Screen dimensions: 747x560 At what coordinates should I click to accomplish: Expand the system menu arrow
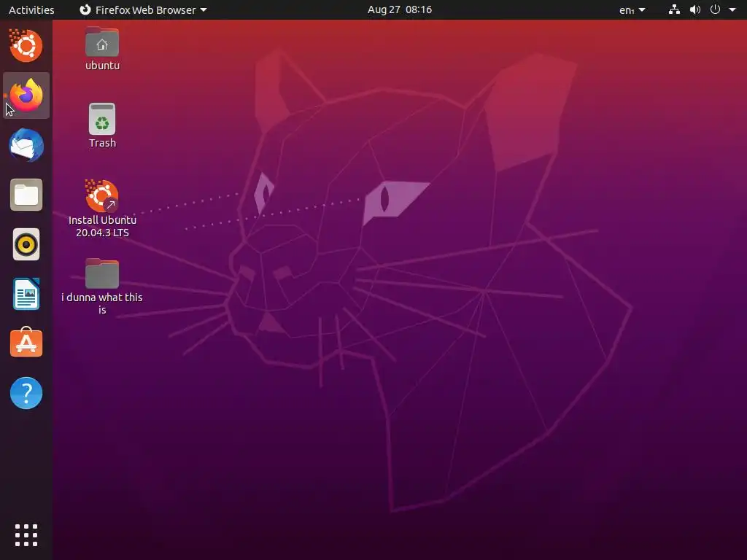(x=732, y=9)
